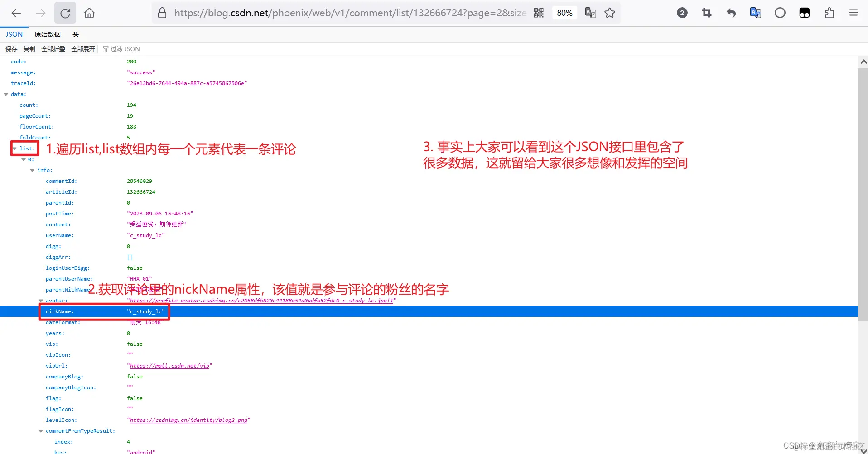
Task: Click the forward navigation arrow
Action: pos(41,13)
